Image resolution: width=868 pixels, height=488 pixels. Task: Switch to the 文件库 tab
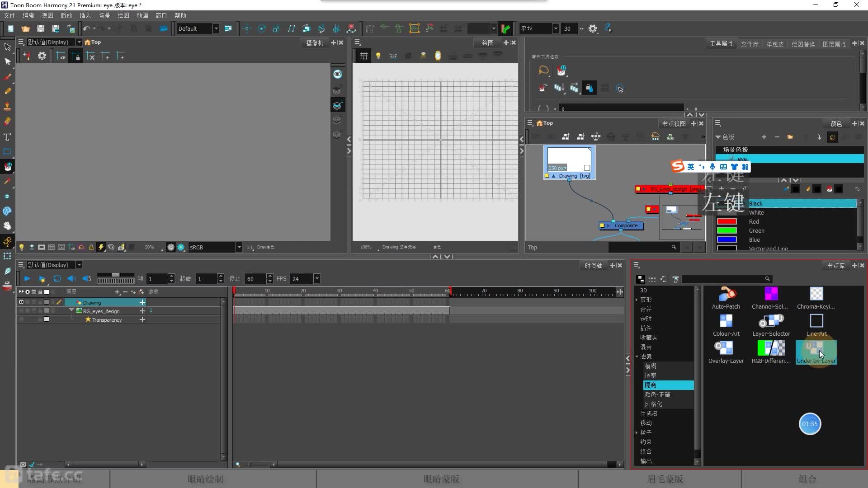[750, 44]
